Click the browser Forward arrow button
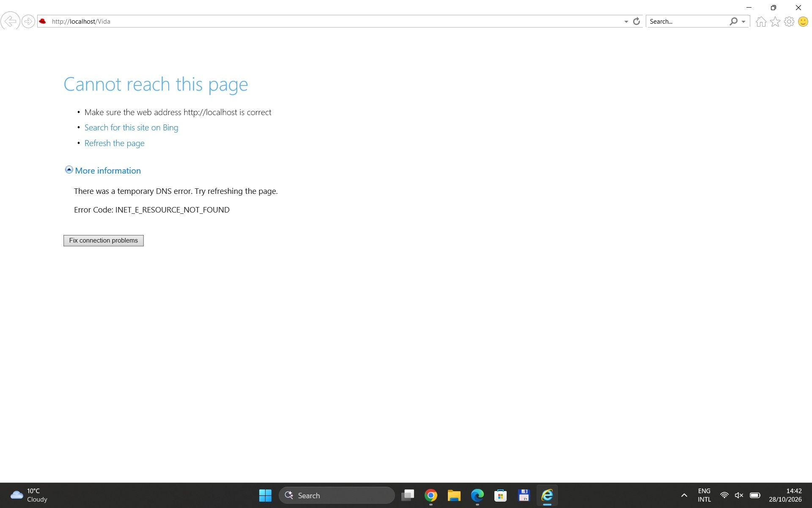The width and height of the screenshot is (812, 508). pos(28,21)
